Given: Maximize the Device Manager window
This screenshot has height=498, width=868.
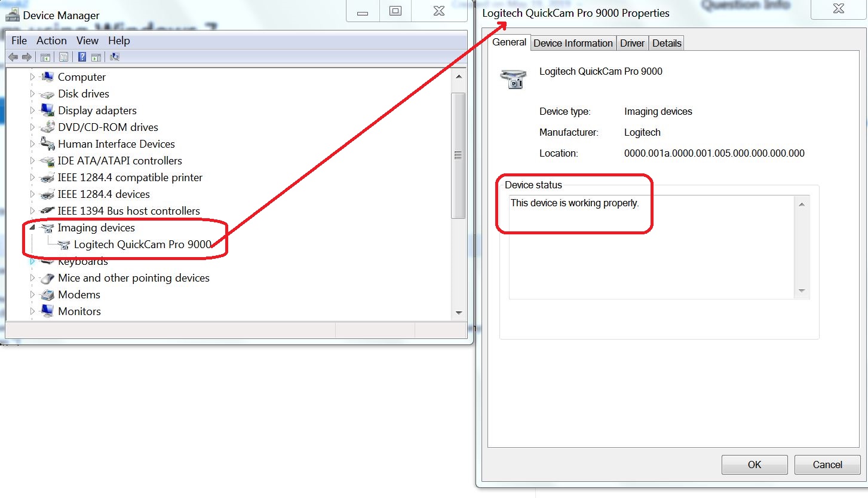Looking at the screenshot, I should 395,11.
